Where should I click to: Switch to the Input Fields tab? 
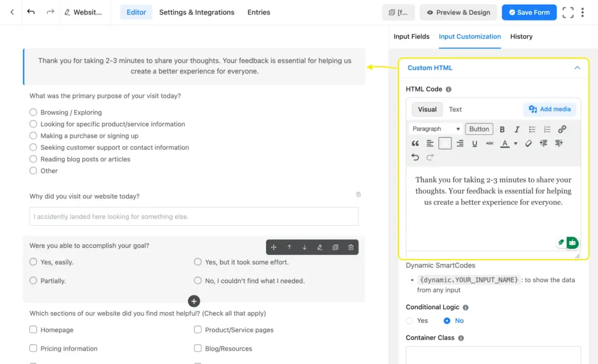411,36
